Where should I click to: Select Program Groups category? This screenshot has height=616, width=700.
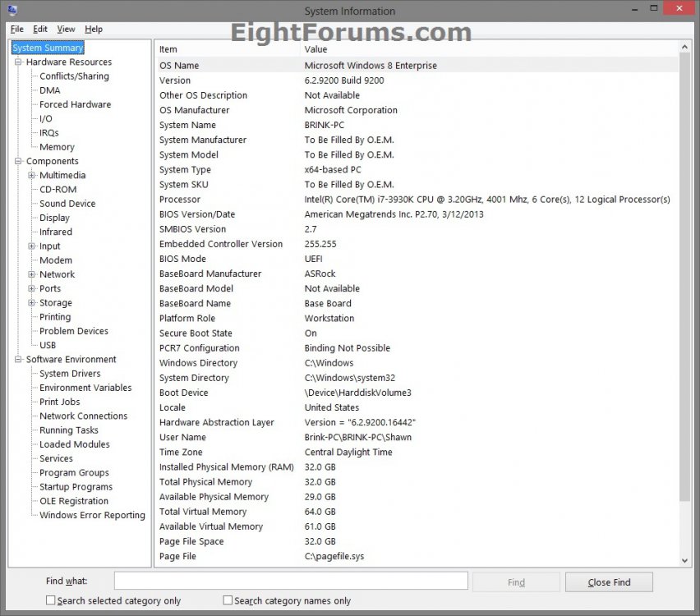74,473
